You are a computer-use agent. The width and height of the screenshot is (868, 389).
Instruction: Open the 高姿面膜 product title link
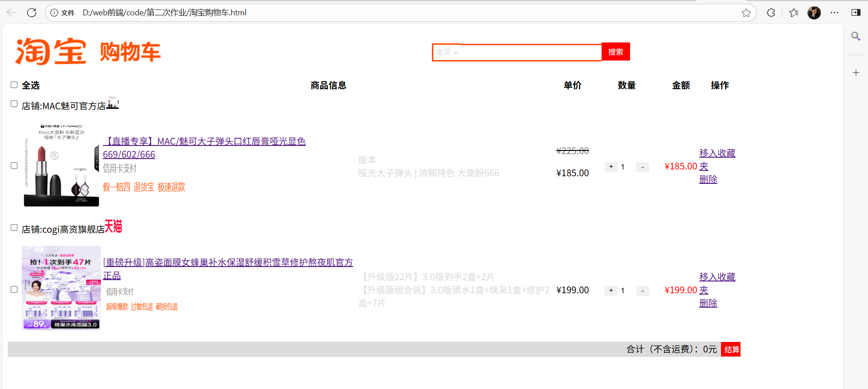pyautogui.click(x=228, y=269)
